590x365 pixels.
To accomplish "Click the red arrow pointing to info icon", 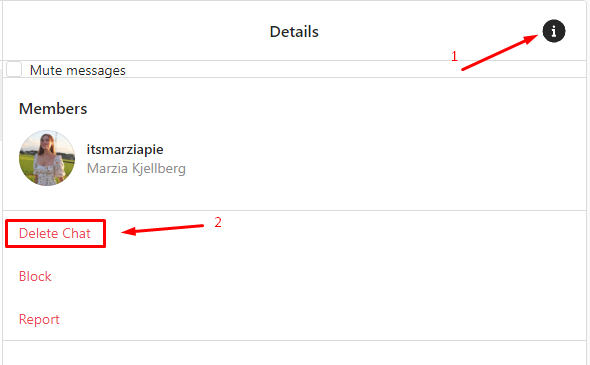I will 500,52.
